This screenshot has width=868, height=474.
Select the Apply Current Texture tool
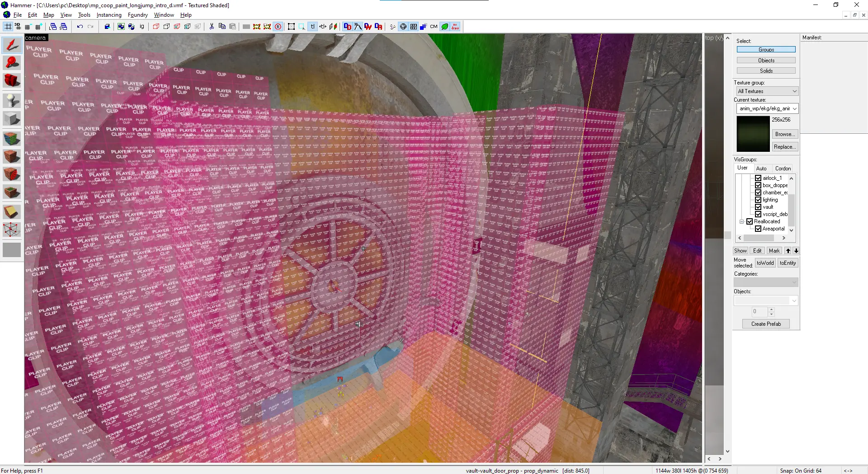[12, 156]
